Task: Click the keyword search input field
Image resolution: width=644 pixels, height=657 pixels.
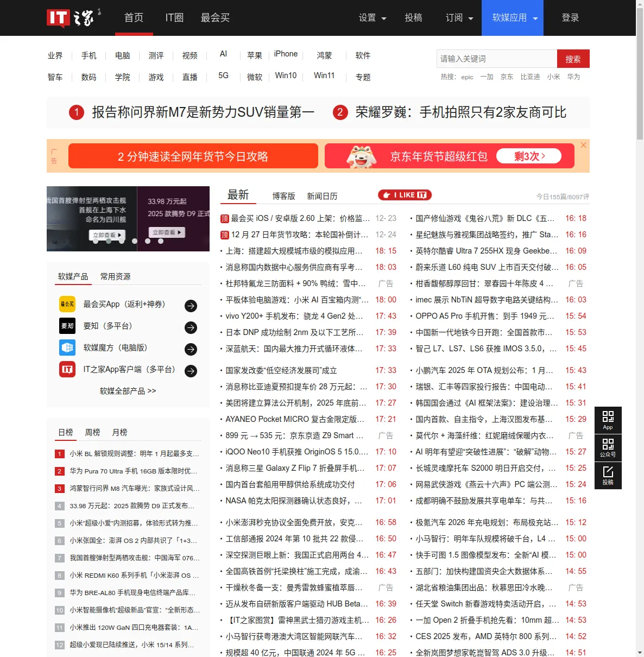Action: pyautogui.click(x=497, y=59)
